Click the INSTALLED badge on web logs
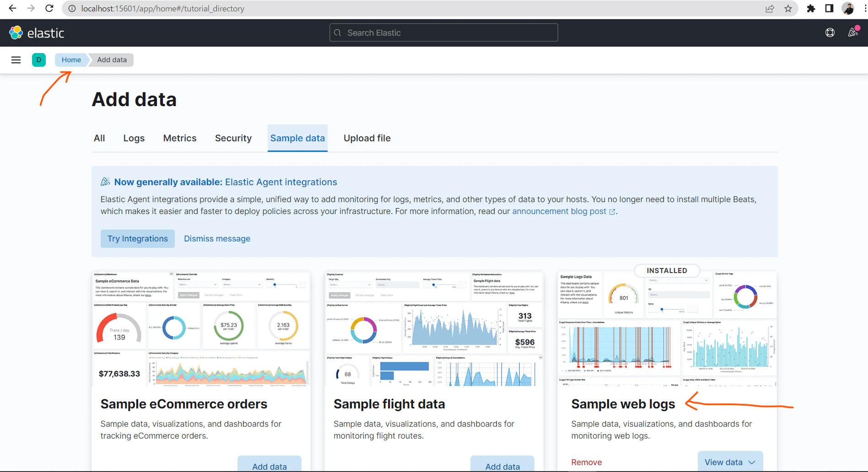868x472 pixels. [x=667, y=271]
